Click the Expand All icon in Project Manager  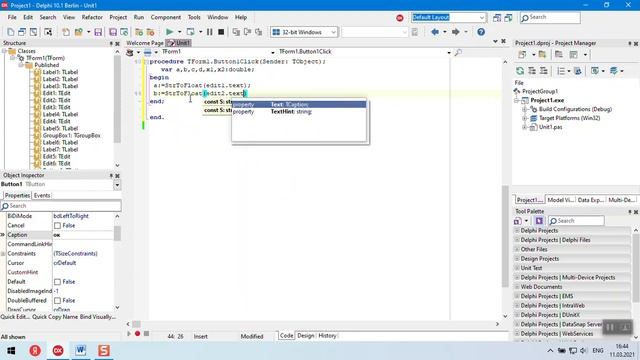coord(532,71)
